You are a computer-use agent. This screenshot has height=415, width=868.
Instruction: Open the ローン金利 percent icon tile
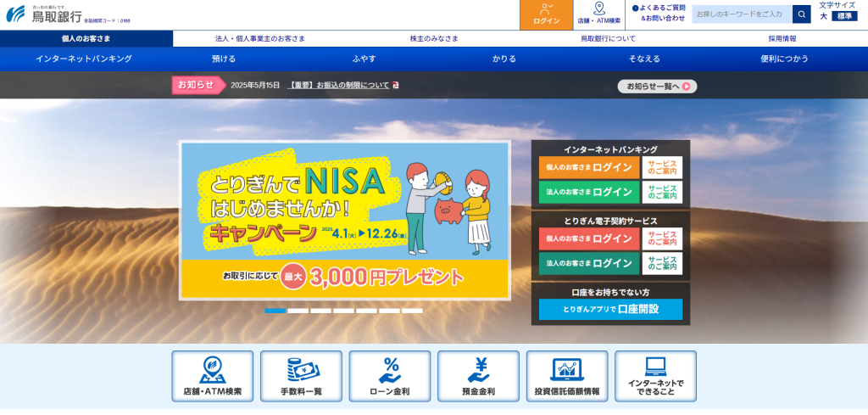click(390, 376)
